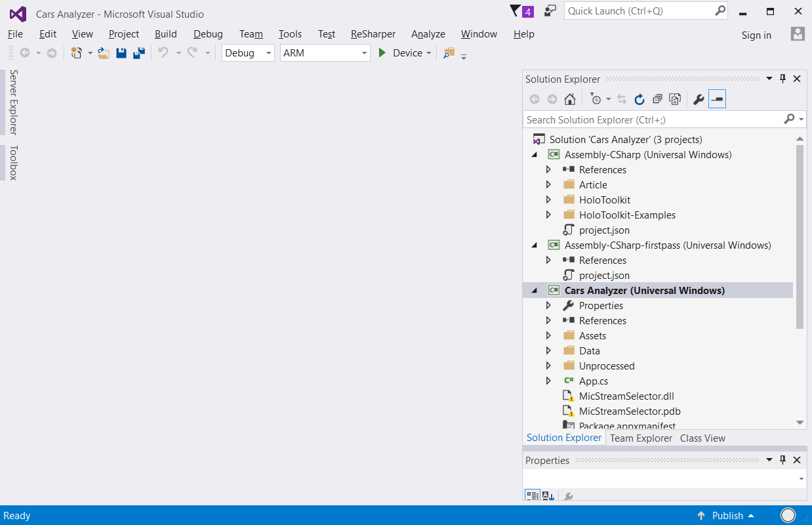Collapse the Cars Analyzer project node
This screenshot has height=525, width=812.
click(x=534, y=291)
